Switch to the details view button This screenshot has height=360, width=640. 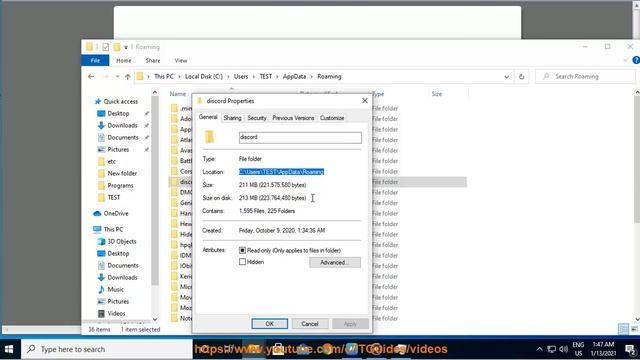point(623,329)
